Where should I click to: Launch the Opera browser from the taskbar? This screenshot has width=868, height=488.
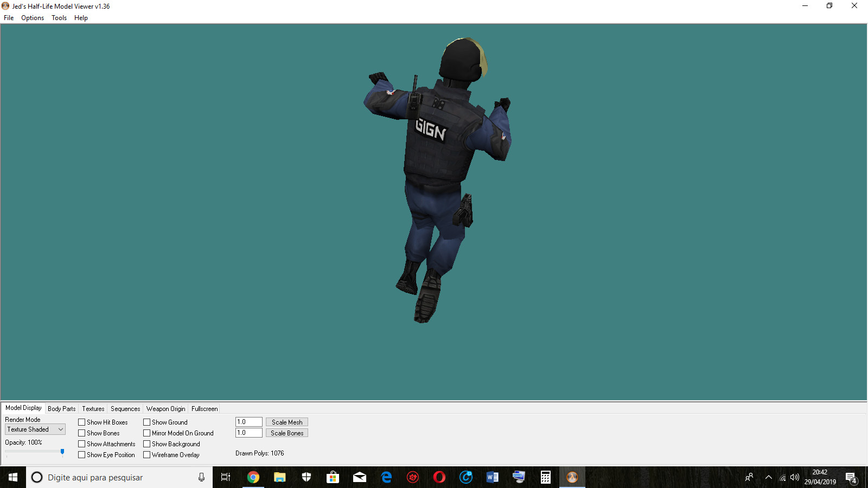439,477
